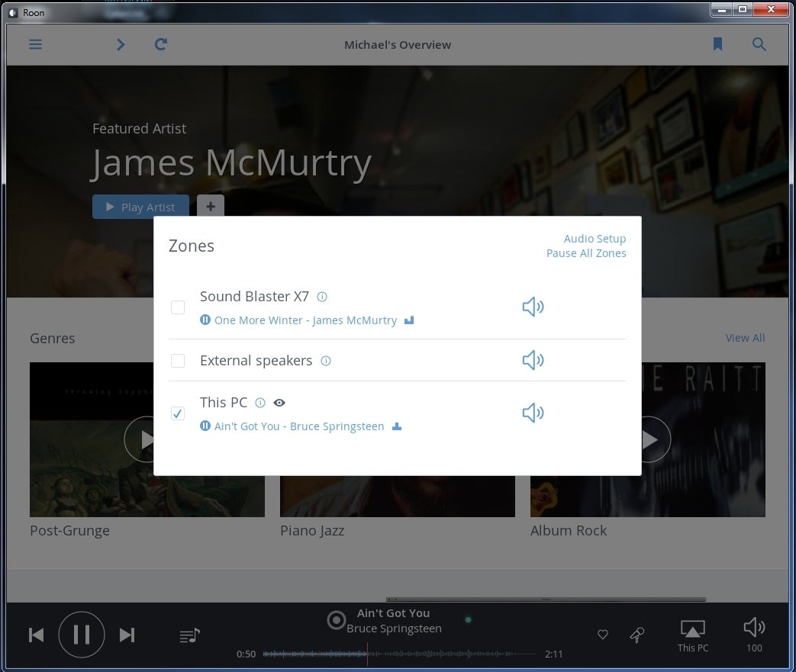The width and height of the screenshot is (796, 672).
Task: Open the play queue
Action: tap(190, 635)
